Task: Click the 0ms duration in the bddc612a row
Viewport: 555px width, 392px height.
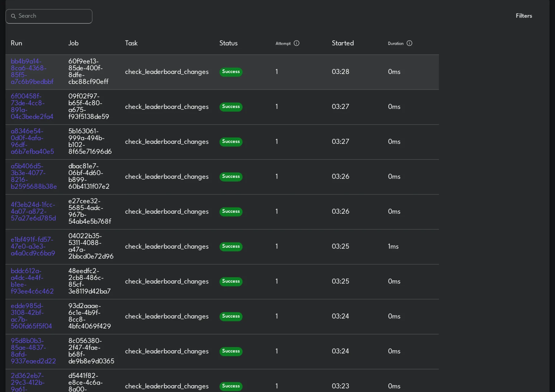Action: tap(394, 281)
